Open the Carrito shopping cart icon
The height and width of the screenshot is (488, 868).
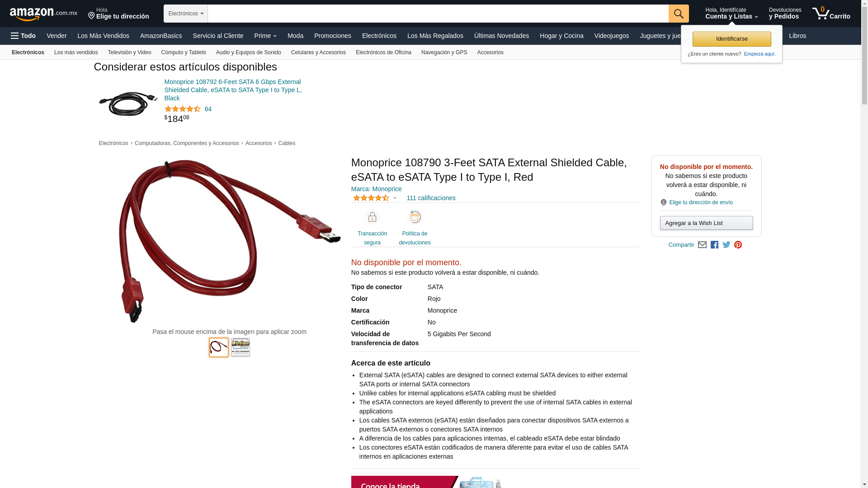point(831,14)
